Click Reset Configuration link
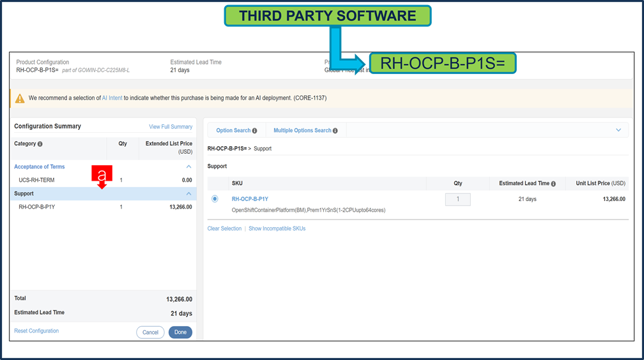The width and height of the screenshot is (644, 360). 36,331
